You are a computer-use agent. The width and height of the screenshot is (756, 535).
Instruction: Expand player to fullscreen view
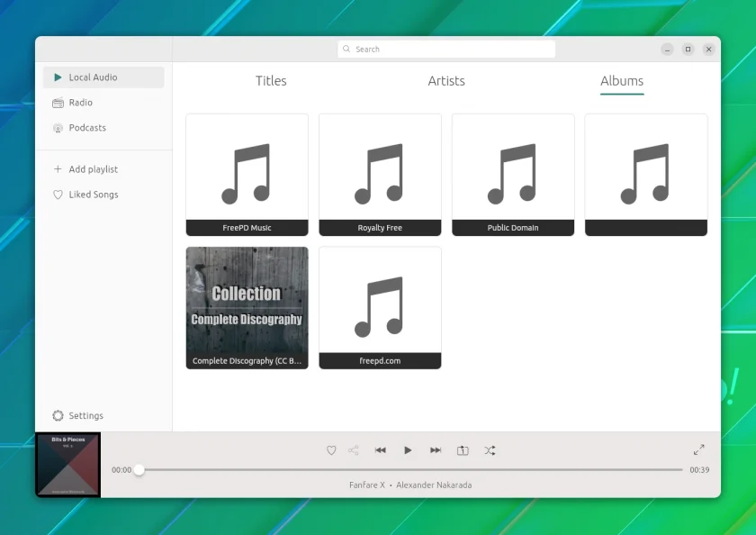(698, 449)
